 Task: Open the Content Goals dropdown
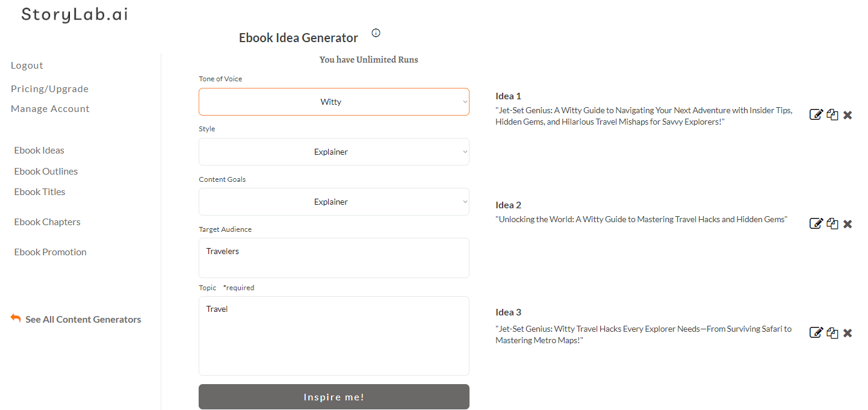pos(334,201)
